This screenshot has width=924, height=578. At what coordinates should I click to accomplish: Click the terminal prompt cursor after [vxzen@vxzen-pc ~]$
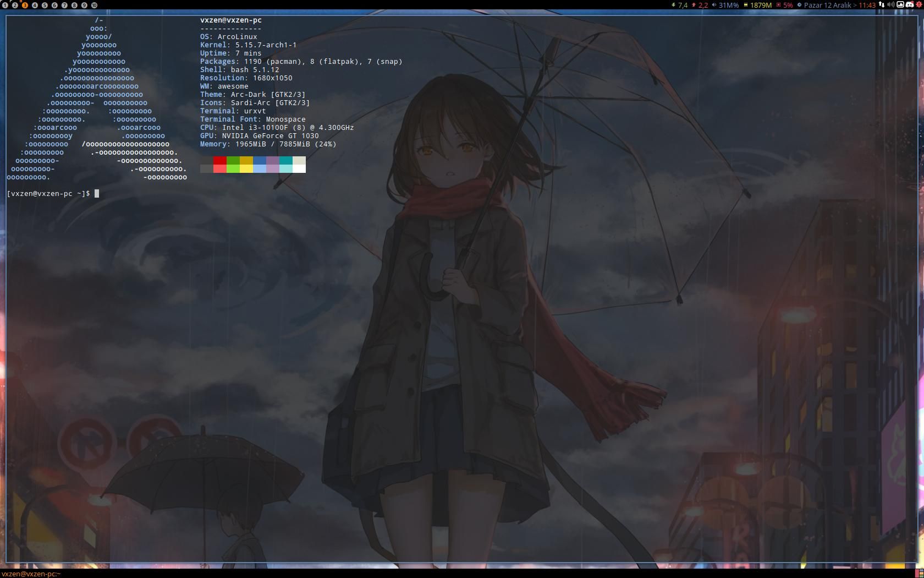click(97, 193)
